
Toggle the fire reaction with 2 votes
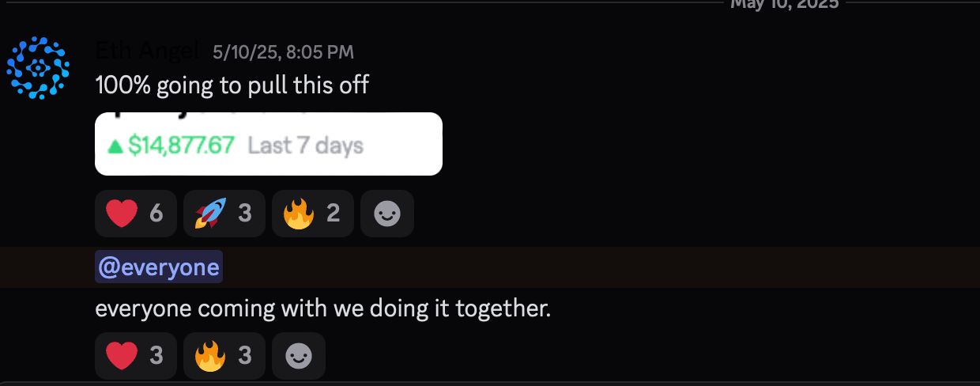coord(311,214)
